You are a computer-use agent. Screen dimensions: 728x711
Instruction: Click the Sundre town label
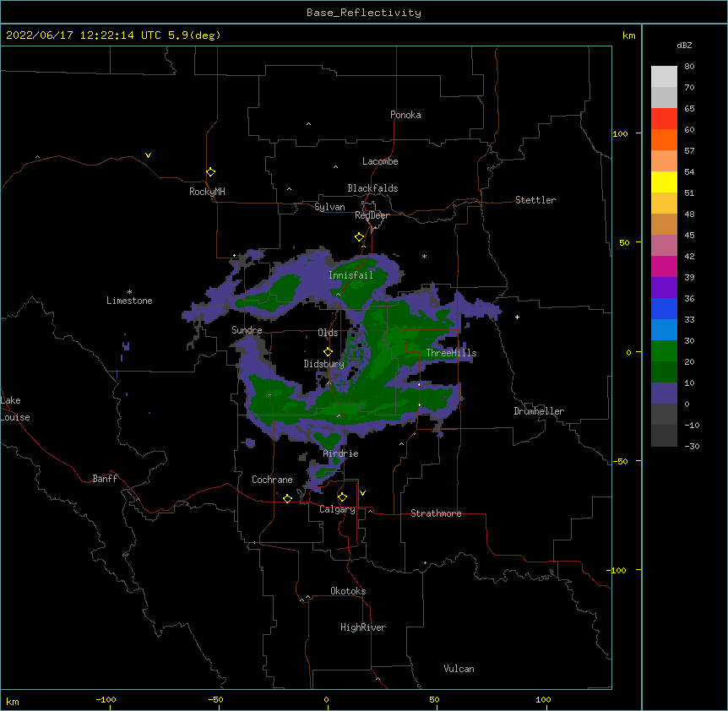[247, 330]
